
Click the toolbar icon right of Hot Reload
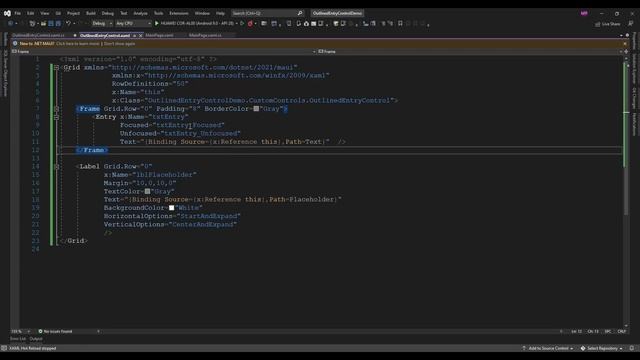coord(264,24)
